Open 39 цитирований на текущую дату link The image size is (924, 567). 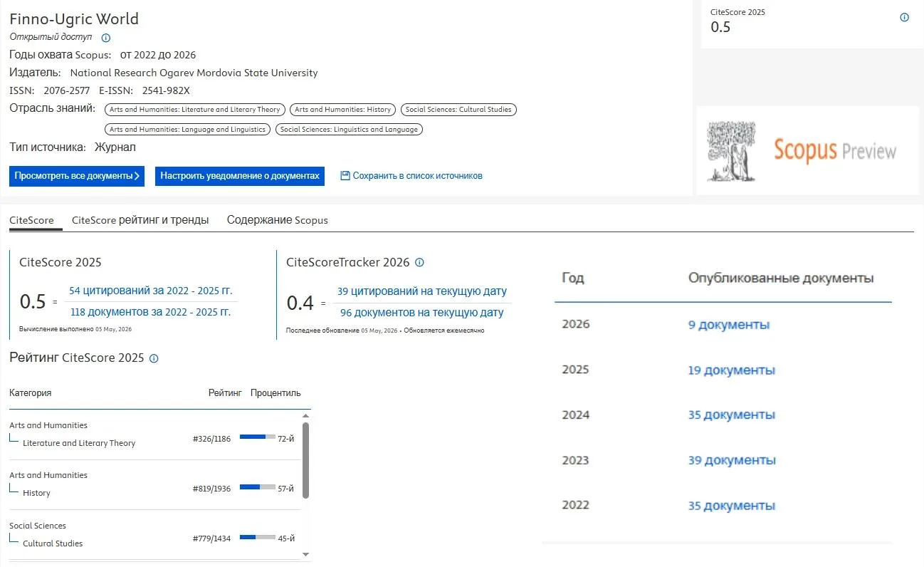point(422,291)
